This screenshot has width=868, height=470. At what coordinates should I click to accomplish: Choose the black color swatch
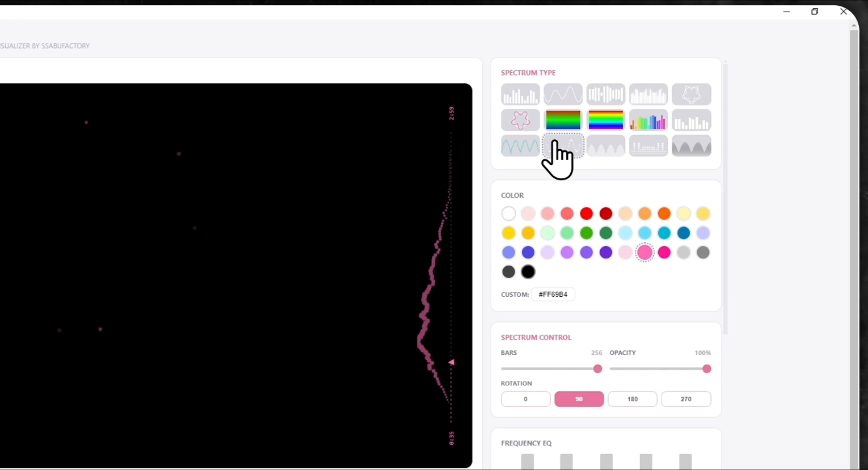tap(528, 272)
